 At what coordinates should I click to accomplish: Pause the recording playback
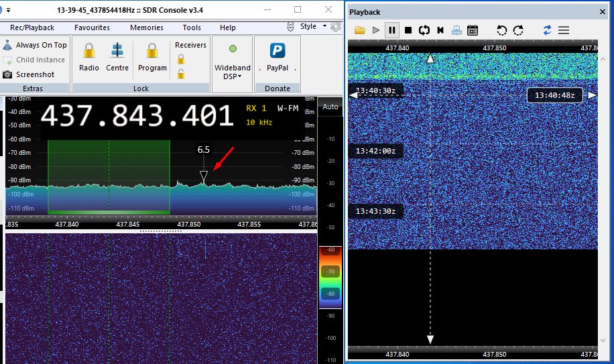pyautogui.click(x=392, y=30)
